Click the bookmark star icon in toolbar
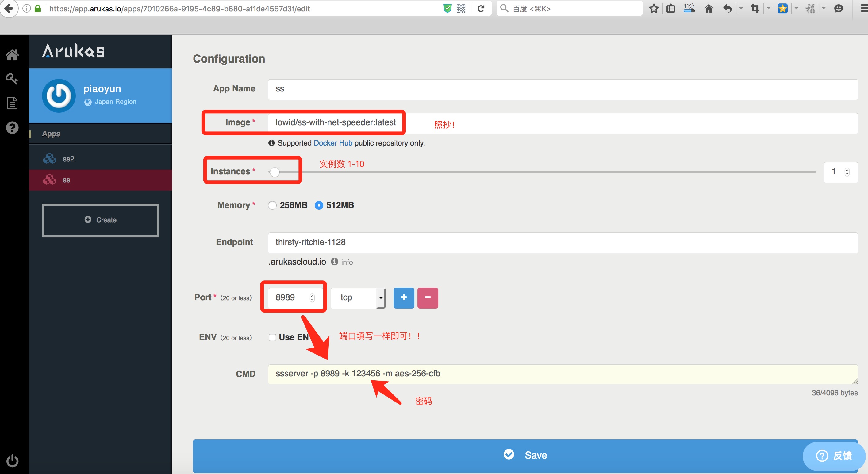 click(653, 8)
